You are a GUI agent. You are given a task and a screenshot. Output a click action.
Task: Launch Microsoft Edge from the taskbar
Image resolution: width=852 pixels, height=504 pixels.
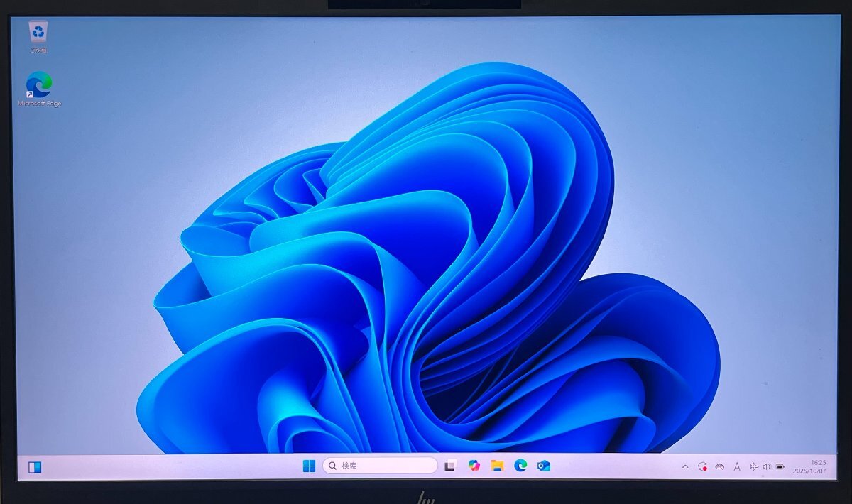[x=520, y=466]
